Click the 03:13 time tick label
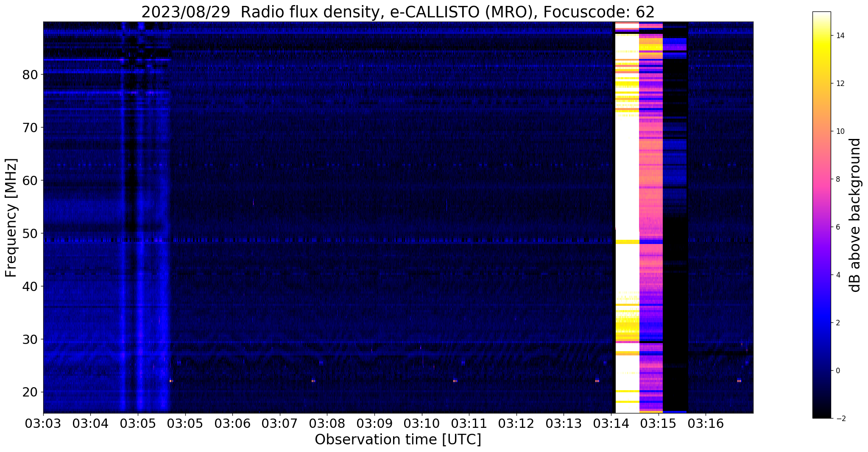868x452 pixels. click(564, 424)
